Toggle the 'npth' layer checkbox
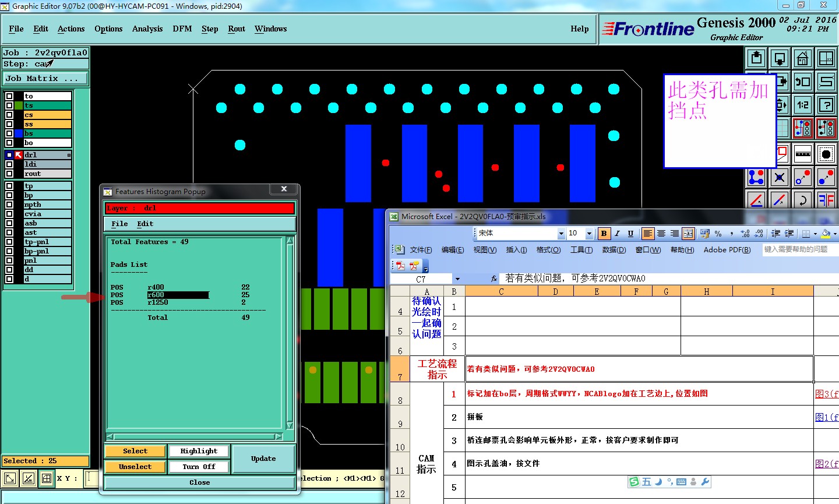Screen dimensions: 839x504 (x=9, y=205)
